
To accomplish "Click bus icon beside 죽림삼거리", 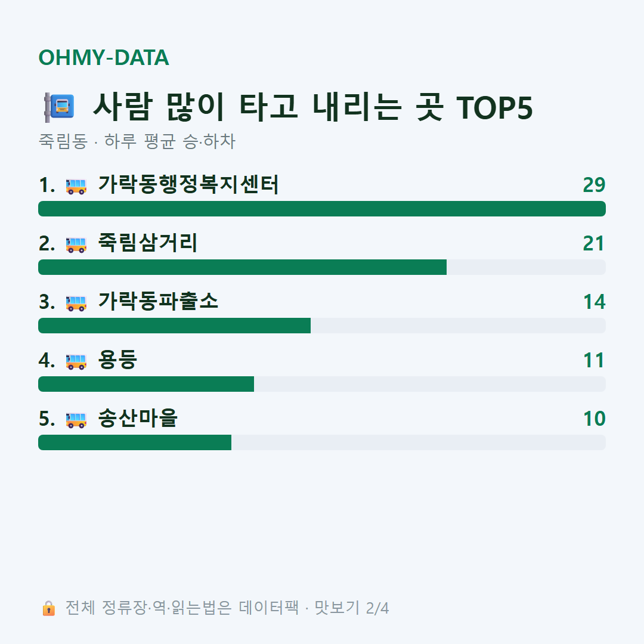I will point(76,244).
